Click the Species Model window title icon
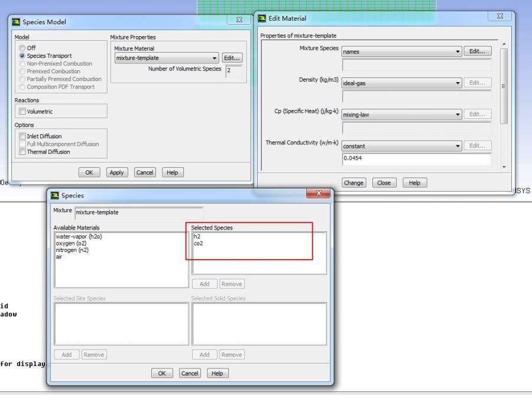The width and height of the screenshot is (532, 395). (x=16, y=22)
